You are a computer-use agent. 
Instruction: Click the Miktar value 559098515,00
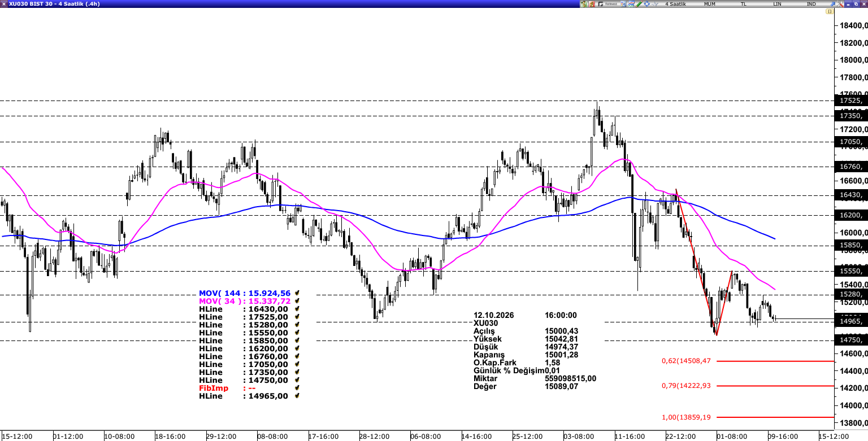pyautogui.click(x=570, y=378)
